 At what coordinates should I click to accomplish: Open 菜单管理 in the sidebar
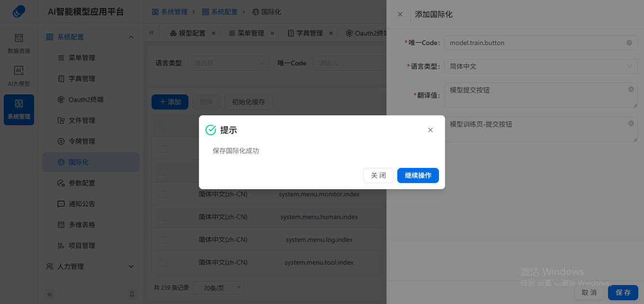point(90,58)
